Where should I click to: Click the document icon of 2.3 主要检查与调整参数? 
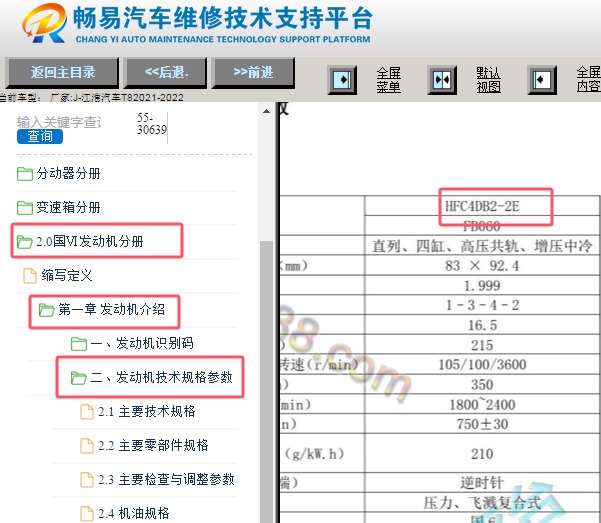[x=87, y=480]
